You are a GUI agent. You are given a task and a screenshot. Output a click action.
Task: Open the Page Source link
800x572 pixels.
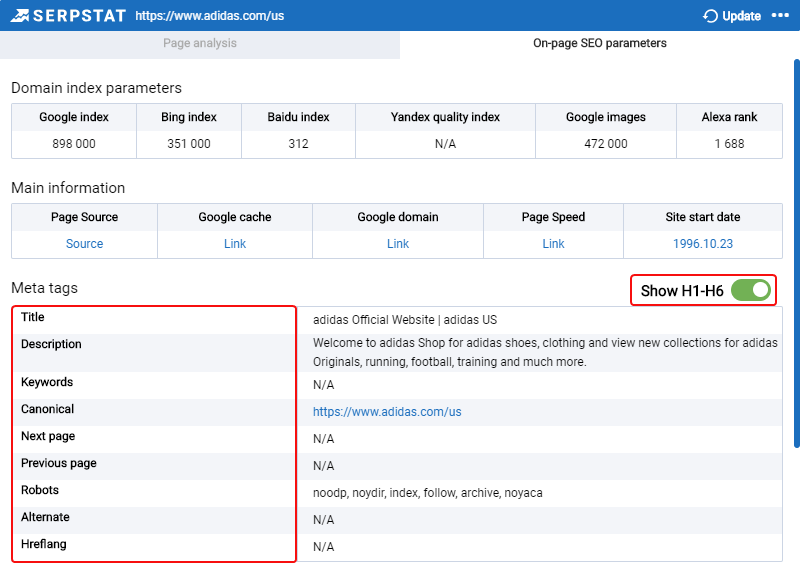84,244
